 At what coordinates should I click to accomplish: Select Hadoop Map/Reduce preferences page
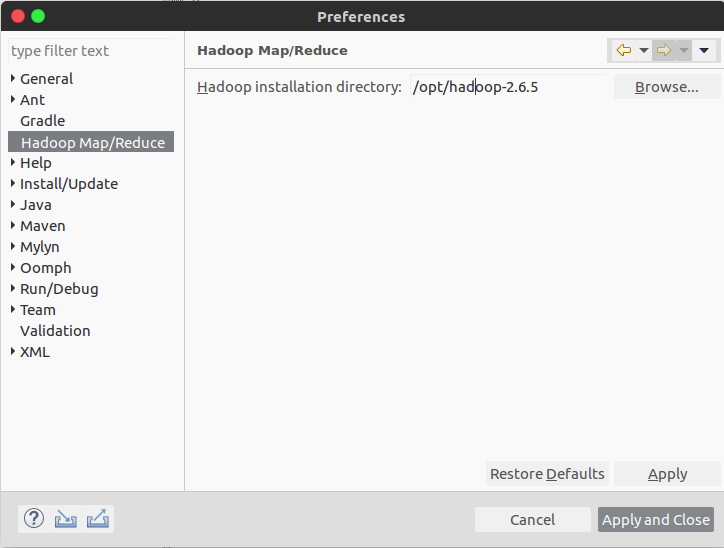[x=91, y=142]
